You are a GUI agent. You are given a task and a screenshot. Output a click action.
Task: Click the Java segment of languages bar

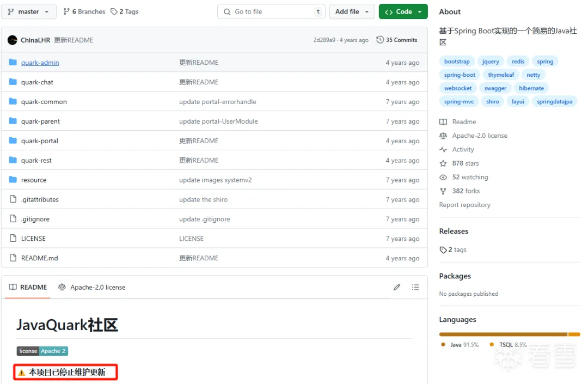503,334
